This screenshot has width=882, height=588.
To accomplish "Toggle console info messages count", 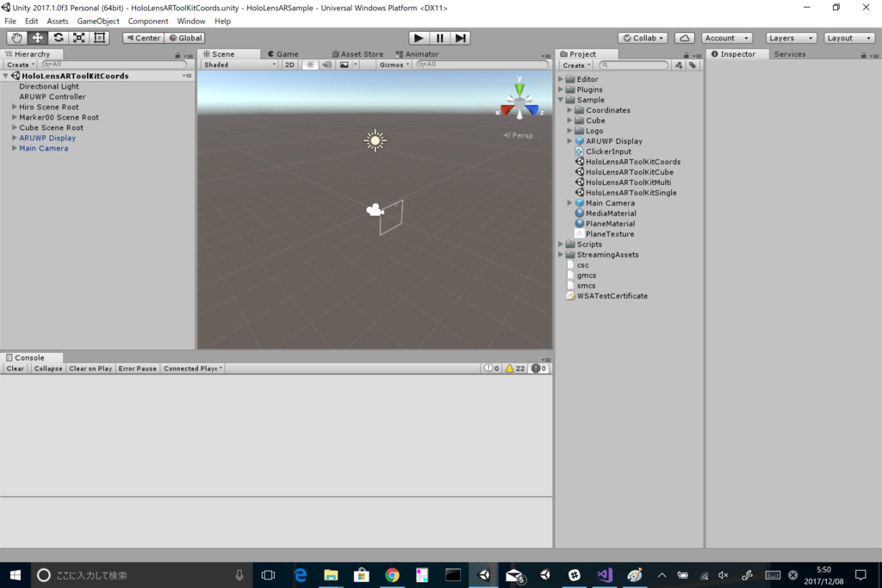I will tap(492, 368).
